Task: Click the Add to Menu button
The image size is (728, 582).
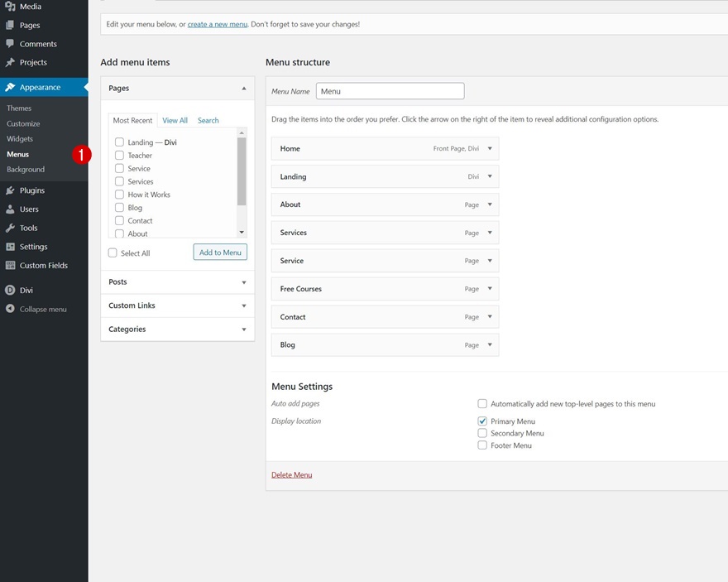Action: point(220,253)
